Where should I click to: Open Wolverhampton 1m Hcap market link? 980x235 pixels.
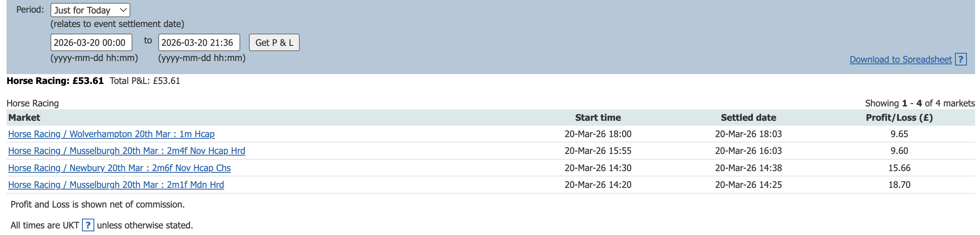(111, 134)
